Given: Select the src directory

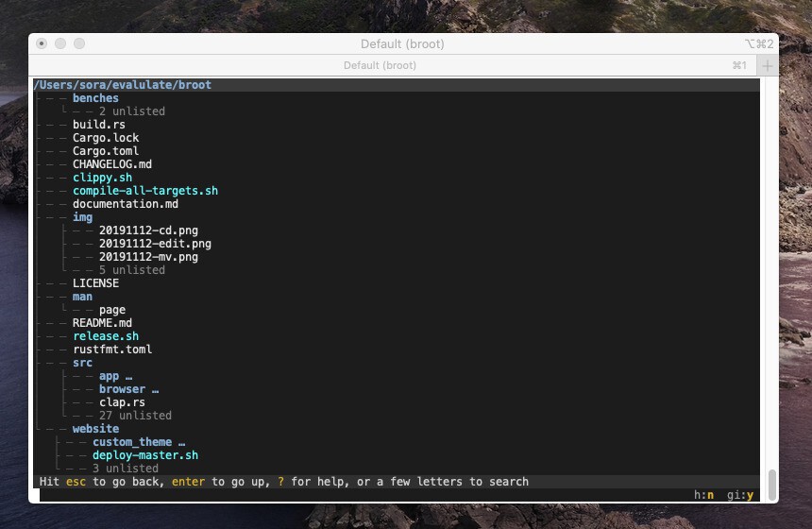Looking at the screenshot, I should 82,363.
